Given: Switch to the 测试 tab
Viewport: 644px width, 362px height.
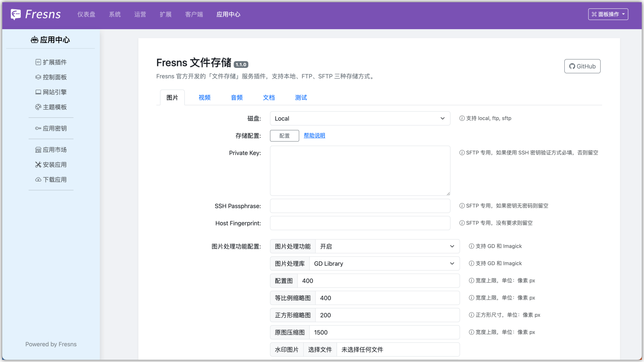Looking at the screenshot, I should [x=301, y=97].
